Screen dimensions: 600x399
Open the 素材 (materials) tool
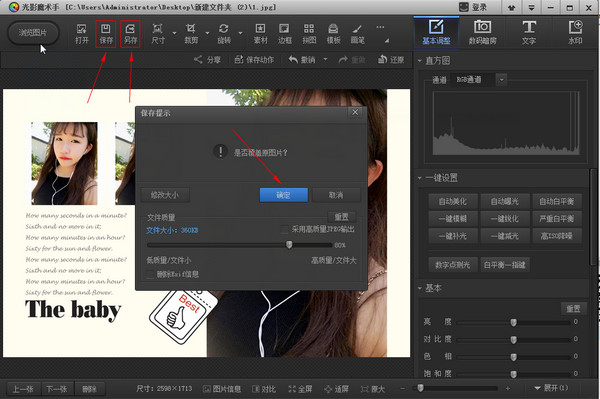tap(260, 34)
